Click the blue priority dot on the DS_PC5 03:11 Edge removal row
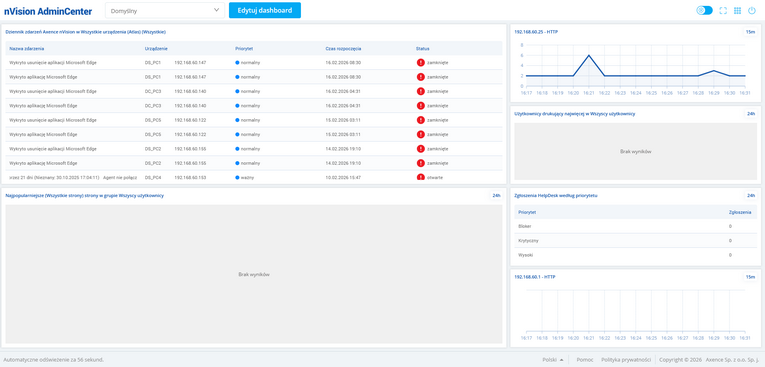 click(x=237, y=120)
